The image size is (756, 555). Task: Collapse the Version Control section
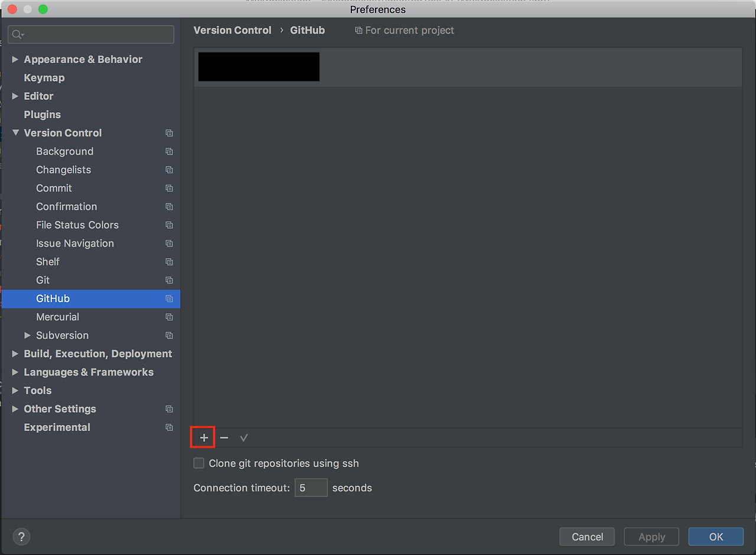[x=15, y=133]
